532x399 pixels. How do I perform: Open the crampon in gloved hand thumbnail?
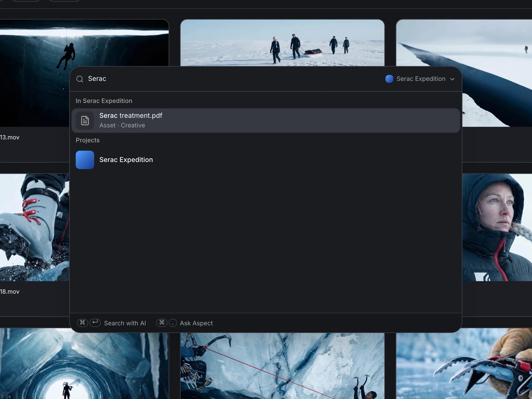pos(464,364)
